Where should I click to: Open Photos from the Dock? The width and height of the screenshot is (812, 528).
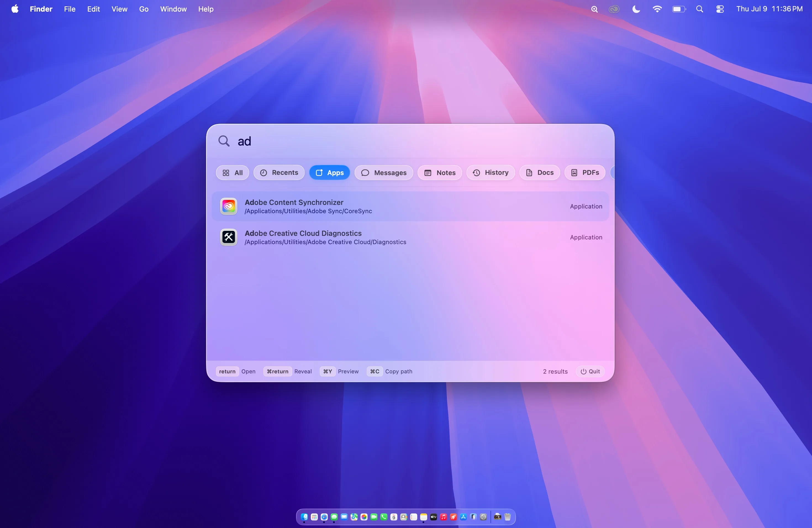pyautogui.click(x=364, y=517)
